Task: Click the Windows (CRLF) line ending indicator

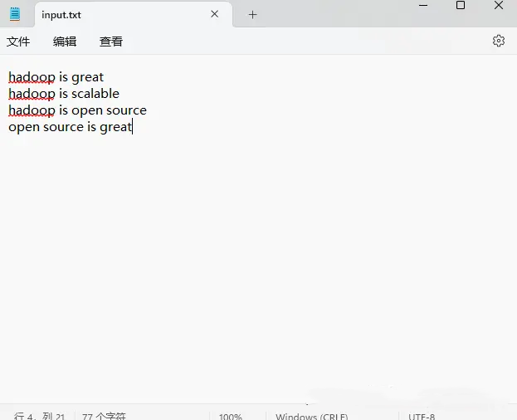Action: 312,417
